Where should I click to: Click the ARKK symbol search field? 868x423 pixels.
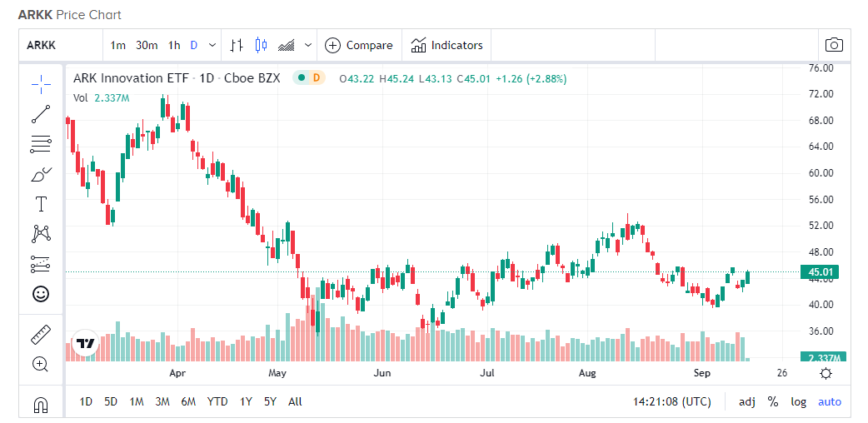pos(61,46)
